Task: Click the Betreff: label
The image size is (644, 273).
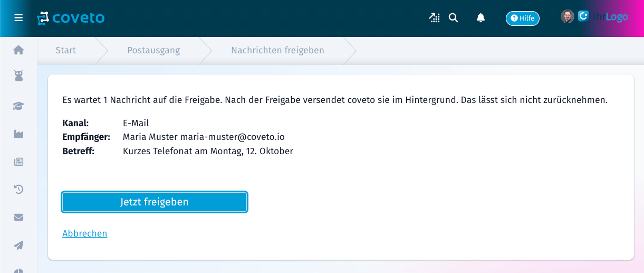Action: pyautogui.click(x=78, y=151)
